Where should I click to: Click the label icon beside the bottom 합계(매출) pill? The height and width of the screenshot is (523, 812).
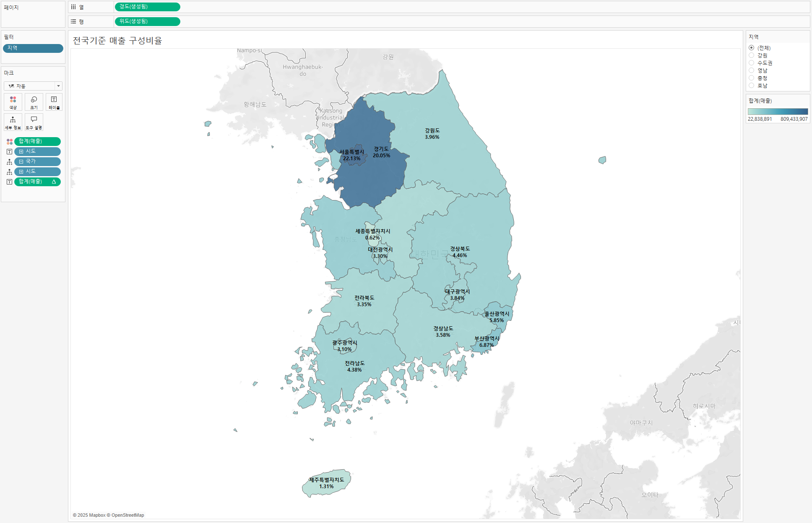9,182
